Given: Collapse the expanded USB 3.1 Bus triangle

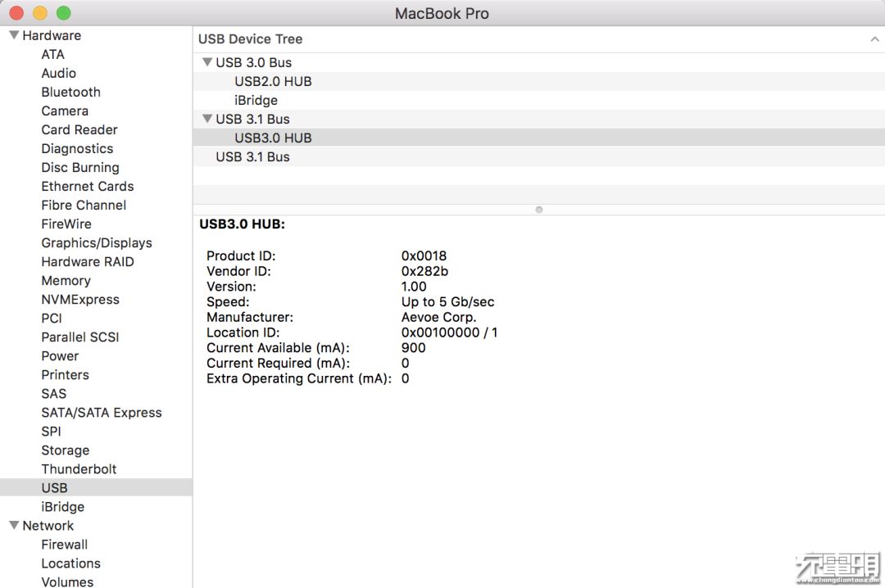Looking at the screenshot, I should pyautogui.click(x=207, y=119).
